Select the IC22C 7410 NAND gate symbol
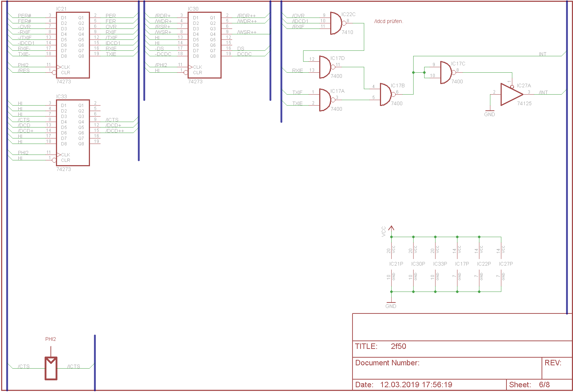 coord(336,23)
